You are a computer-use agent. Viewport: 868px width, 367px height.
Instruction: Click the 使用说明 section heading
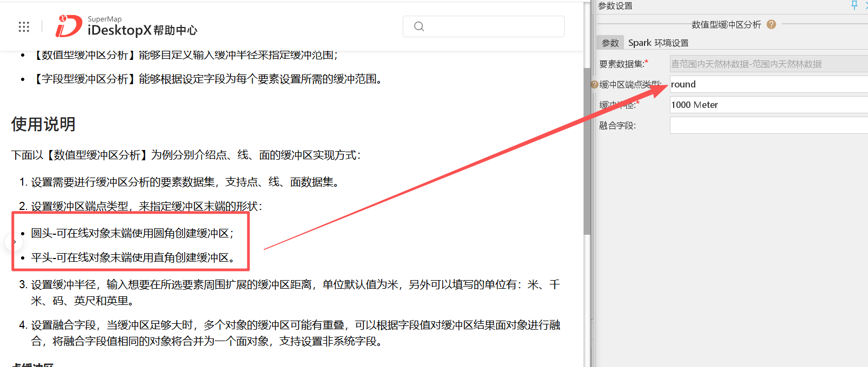43,124
